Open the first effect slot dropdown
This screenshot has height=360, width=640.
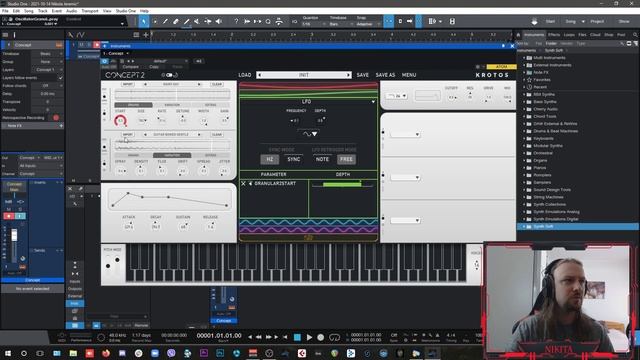[405, 134]
